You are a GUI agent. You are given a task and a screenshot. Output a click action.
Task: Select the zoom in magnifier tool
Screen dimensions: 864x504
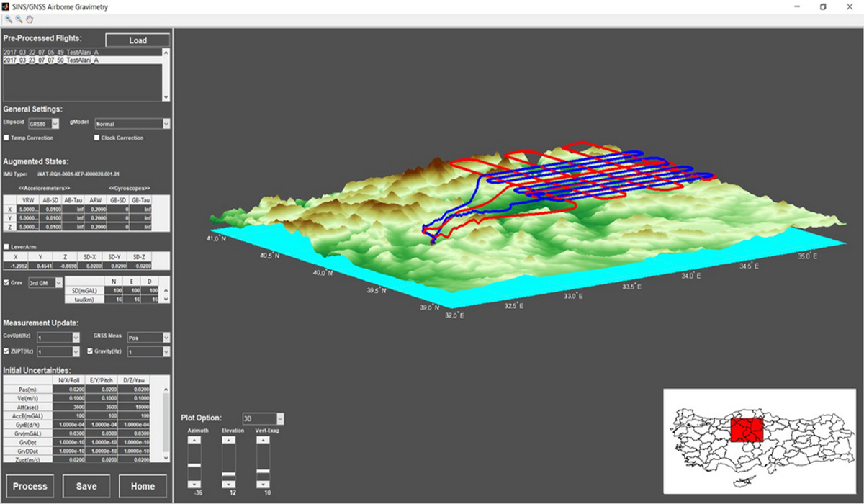coord(7,19)
